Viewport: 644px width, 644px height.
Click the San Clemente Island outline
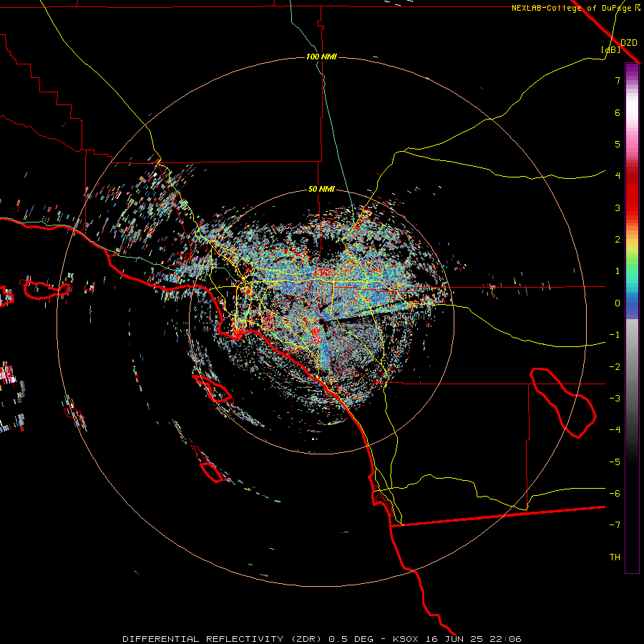(213, 472)
